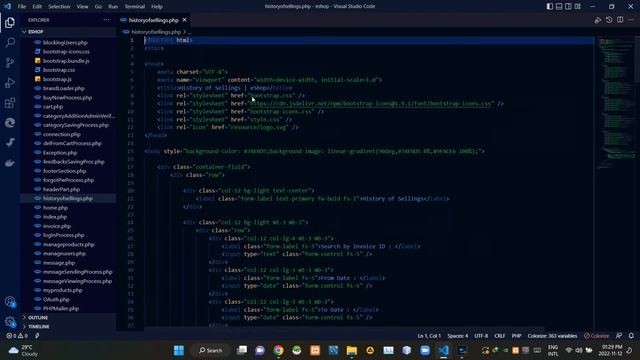Image resolution: width=640 pixels, height=360 pixels.
Task: Change end of line sequence CRLF
Action: (x=500, y=336)
